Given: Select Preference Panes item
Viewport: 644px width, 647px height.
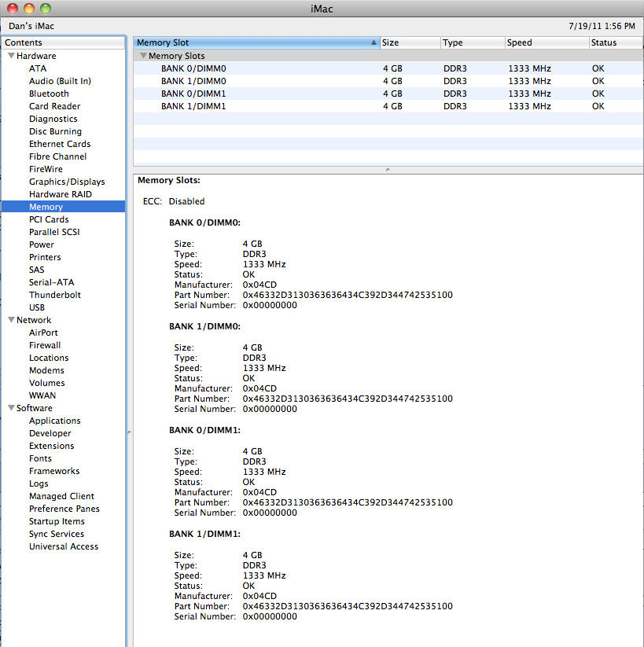Looking at the screenshot, I should [64, 509].
